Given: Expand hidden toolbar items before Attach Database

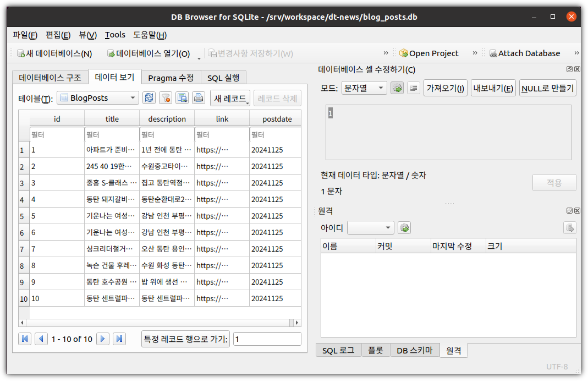Looking at the screenshot, I should point(475,53).
